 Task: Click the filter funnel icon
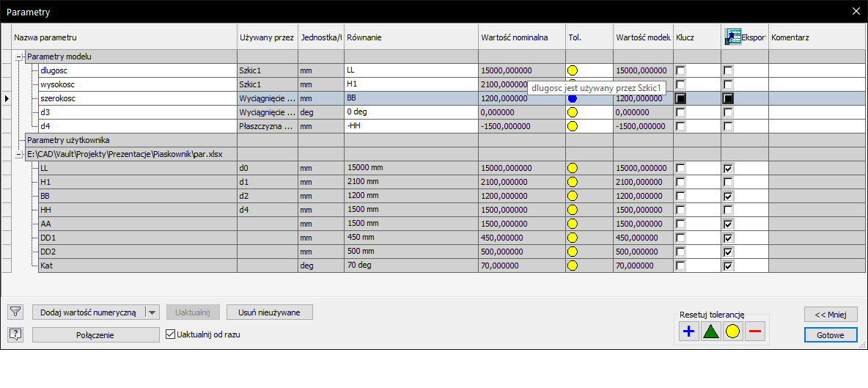[x=15, y=312]
